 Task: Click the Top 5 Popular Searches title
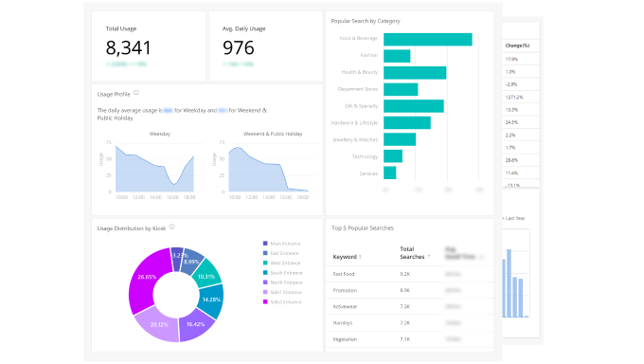[362, 227]
